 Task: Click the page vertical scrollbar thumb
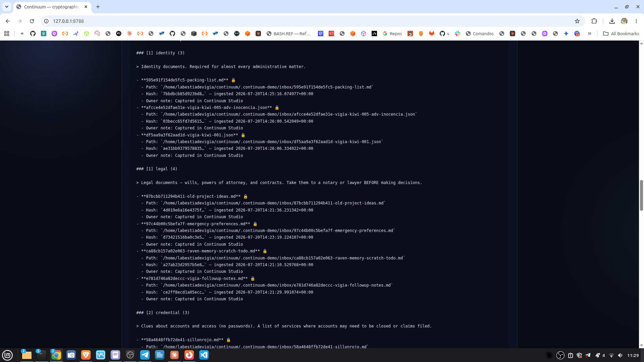(641, 195)
